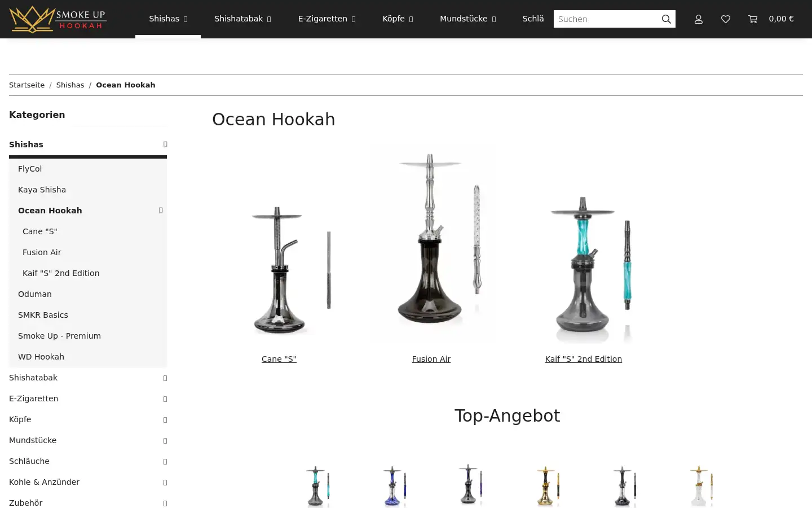Click the white hookah Top-Angebot thumbnail
Viewport: 812px width, 508px height.
point(700,485)
